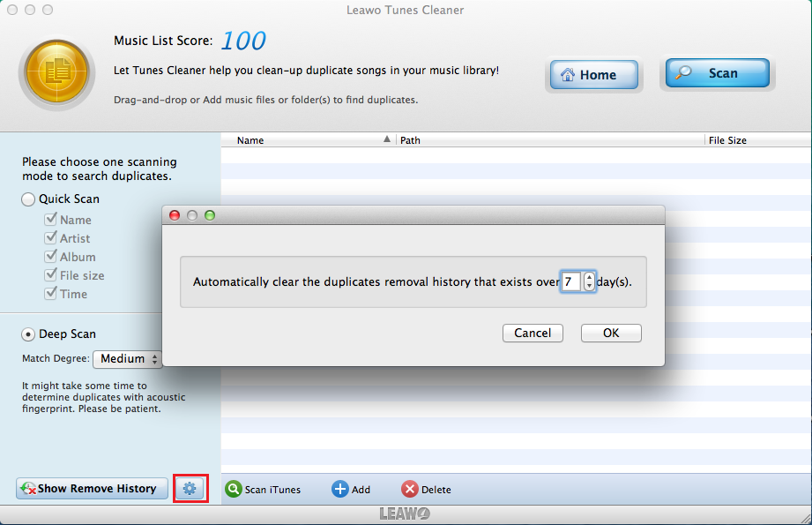Toggle the Artist checkbox
This screenshot has height=525, width=812.
click(x=51, y=238)
